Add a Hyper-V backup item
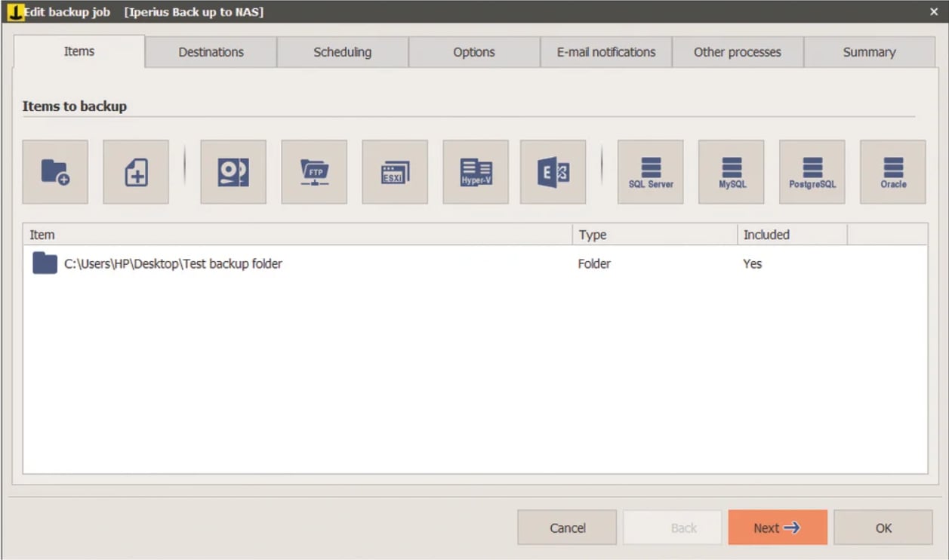 (x=476, y=171)
